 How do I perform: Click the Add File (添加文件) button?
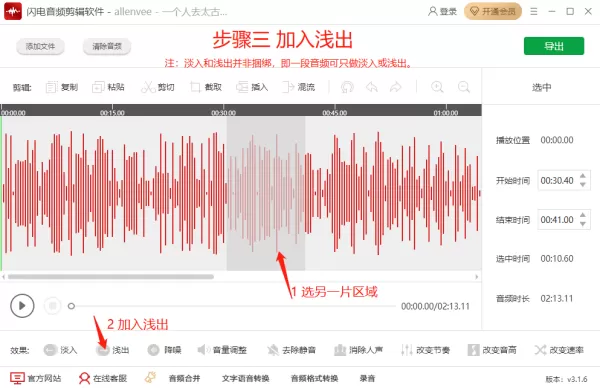coord(40,47)
